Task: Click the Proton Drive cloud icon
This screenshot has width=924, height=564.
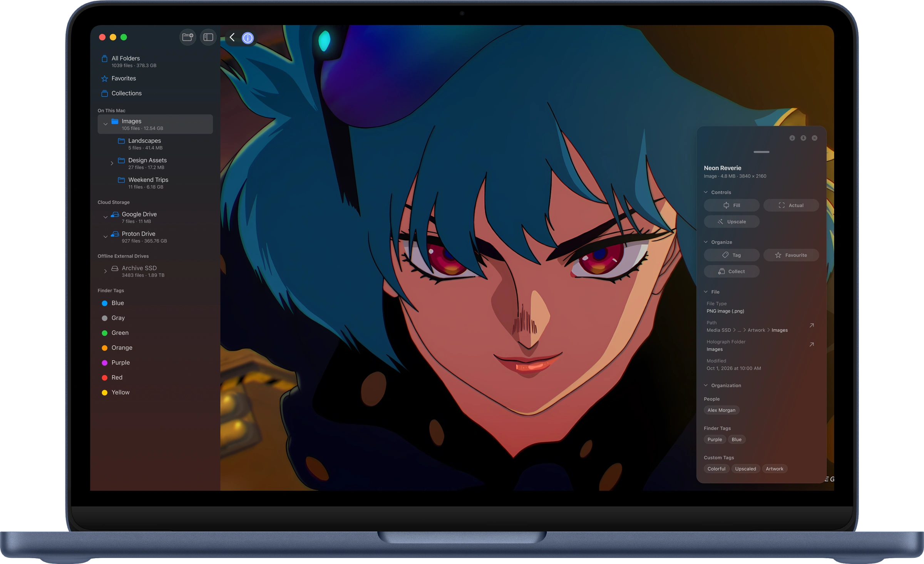Action: tap(115, 234)
